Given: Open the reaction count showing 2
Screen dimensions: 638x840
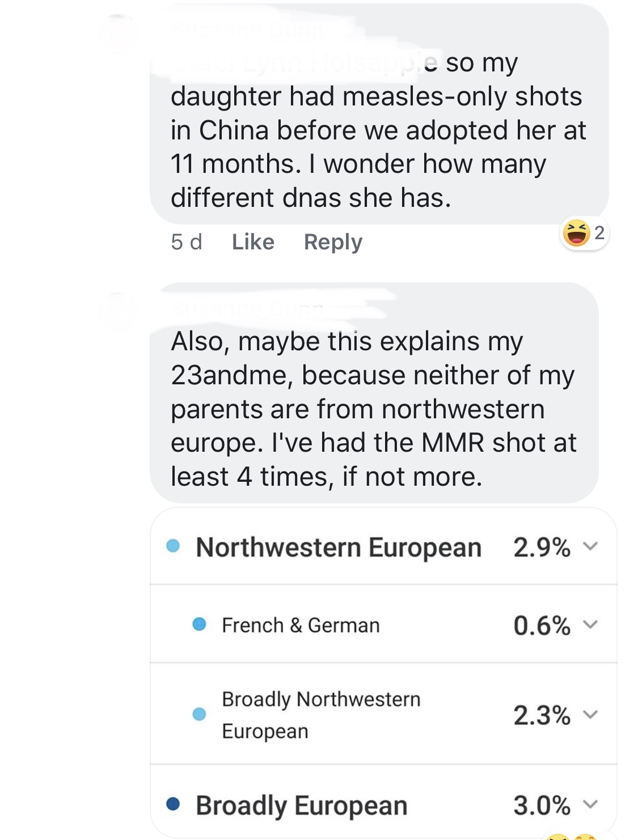Looking at the screenshot, I should 599,232.
